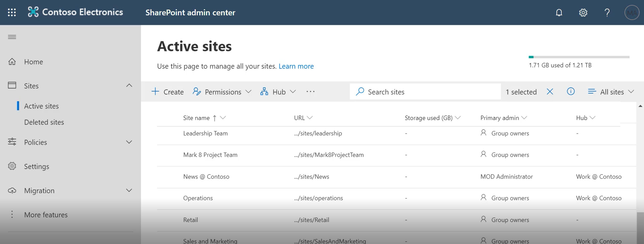Open the Policies navigation item
Viewport: 644px width, 244px height.
coord(36,142)
